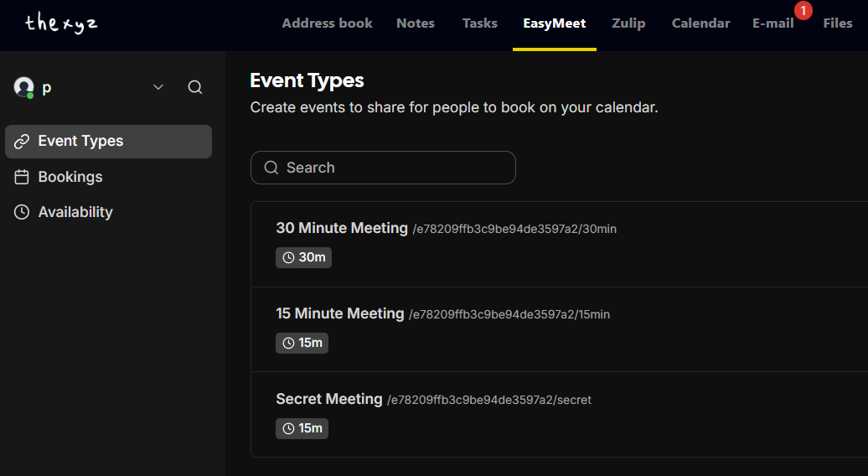Click the user avatar icon
Image resolution: width=868 pixels, height=476 pixels.
23,87
